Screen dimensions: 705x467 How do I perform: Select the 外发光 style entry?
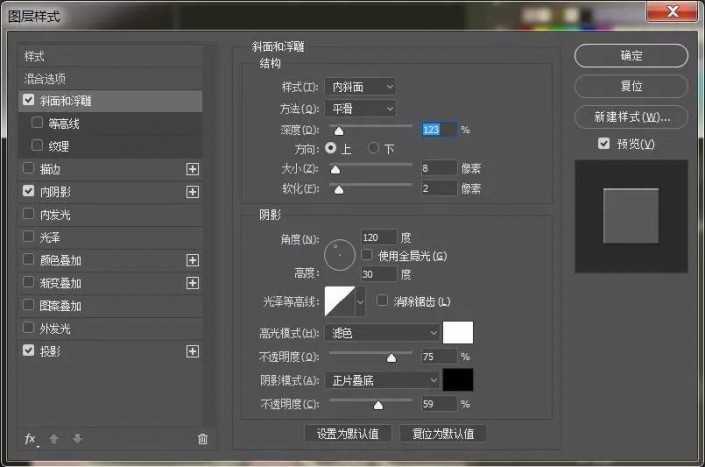55,328
